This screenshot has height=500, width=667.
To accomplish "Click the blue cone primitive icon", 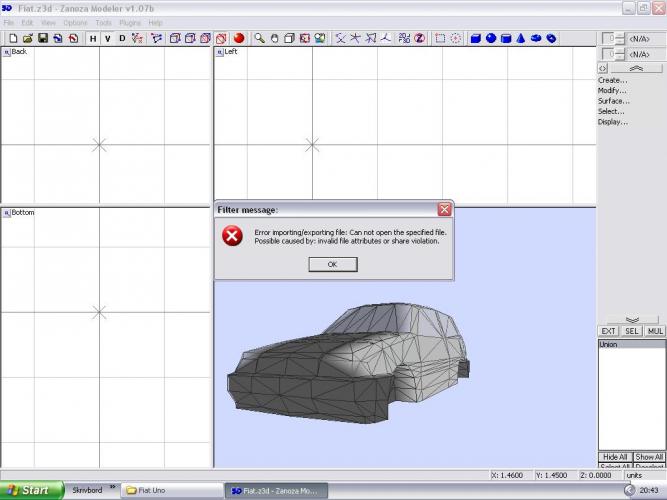I will click(x=521, y=38).
